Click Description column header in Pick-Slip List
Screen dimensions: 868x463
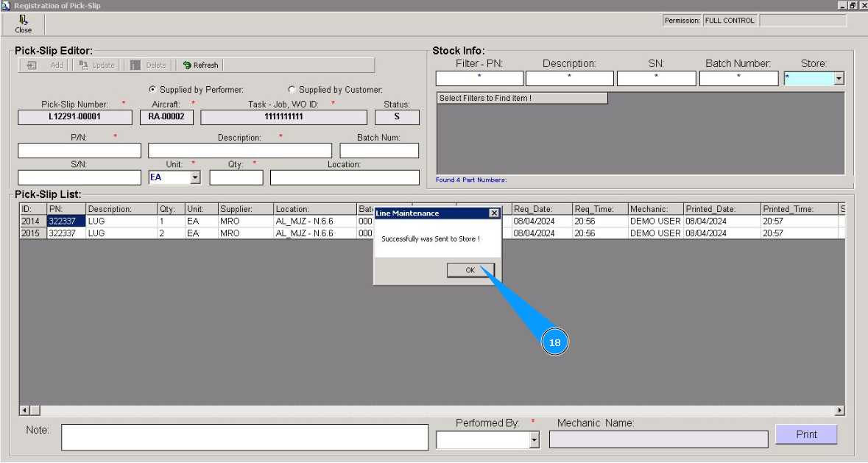[121, 209]
